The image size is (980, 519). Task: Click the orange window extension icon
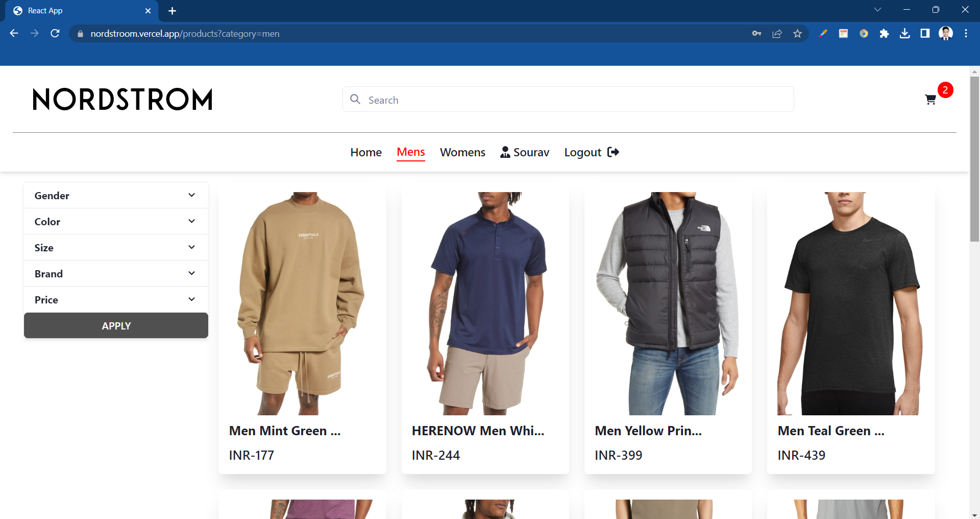point(843,34)
